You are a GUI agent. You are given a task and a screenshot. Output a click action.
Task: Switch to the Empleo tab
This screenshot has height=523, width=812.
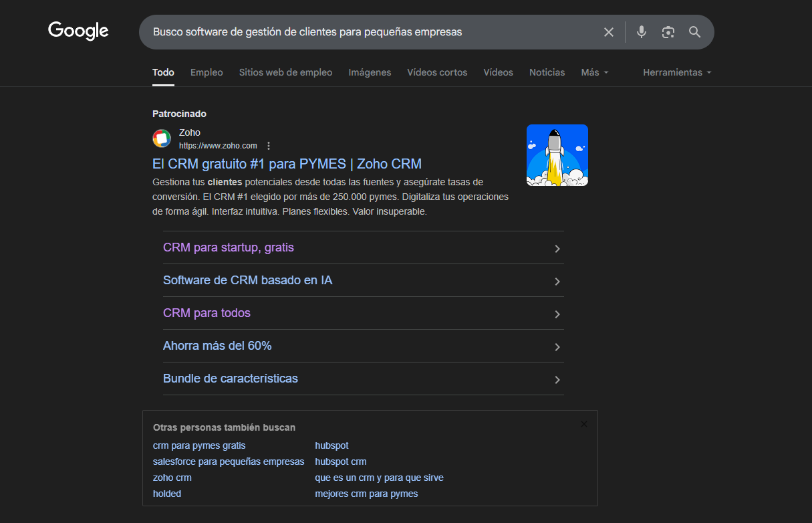(x=207, y=72)
